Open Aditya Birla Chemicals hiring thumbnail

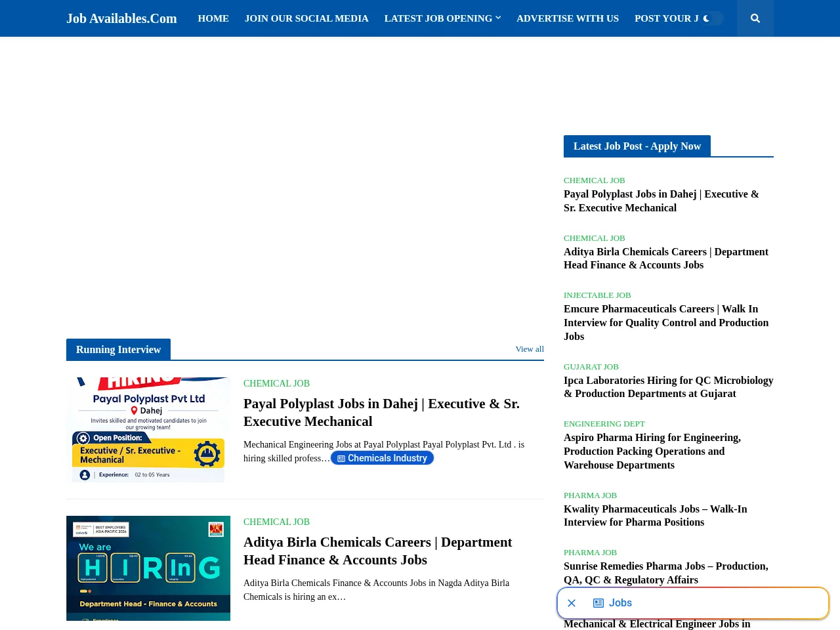pos(148,568)
